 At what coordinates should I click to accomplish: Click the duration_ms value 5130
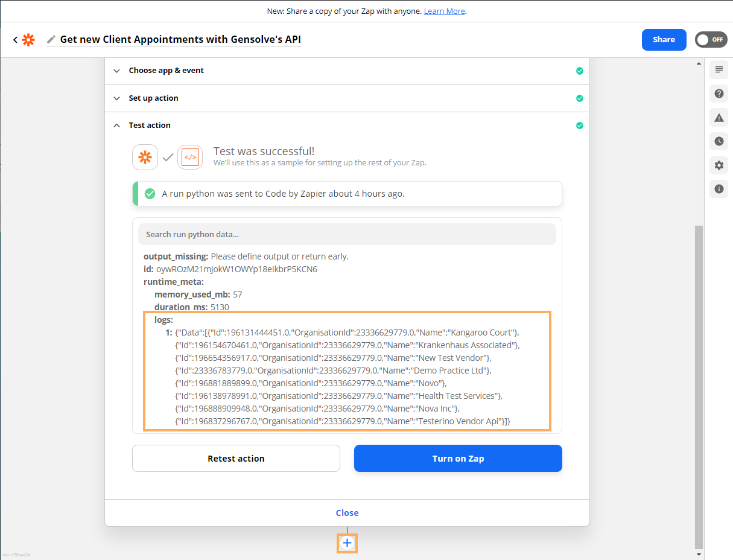(220, 307)
